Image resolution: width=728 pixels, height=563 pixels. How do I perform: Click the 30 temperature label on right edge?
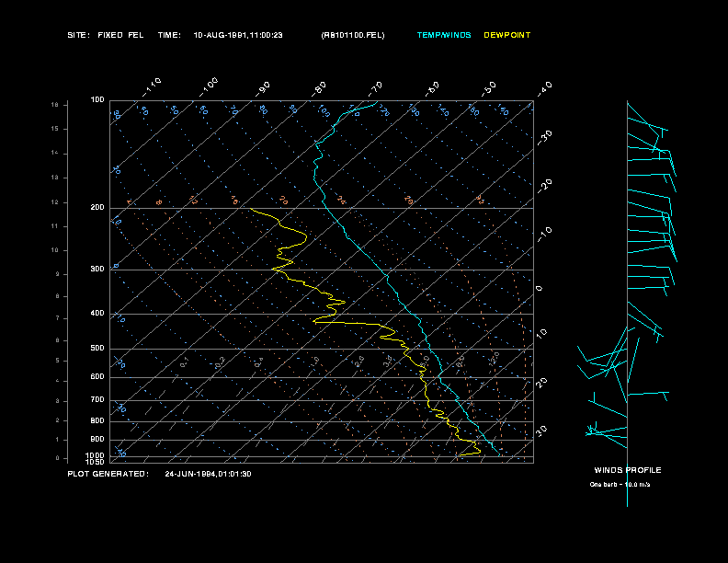point(541,431)
